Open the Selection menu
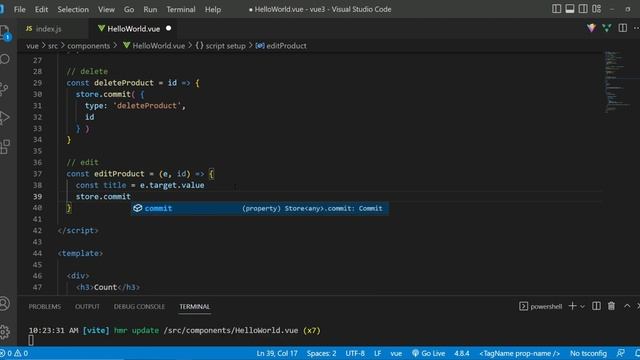The image size is (640, 360). click(73, 9)
